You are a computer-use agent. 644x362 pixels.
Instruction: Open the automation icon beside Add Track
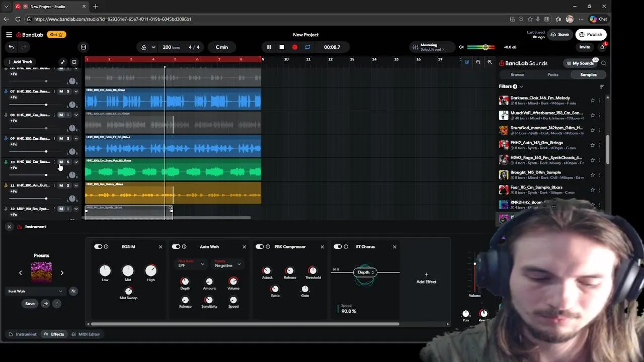62,62
